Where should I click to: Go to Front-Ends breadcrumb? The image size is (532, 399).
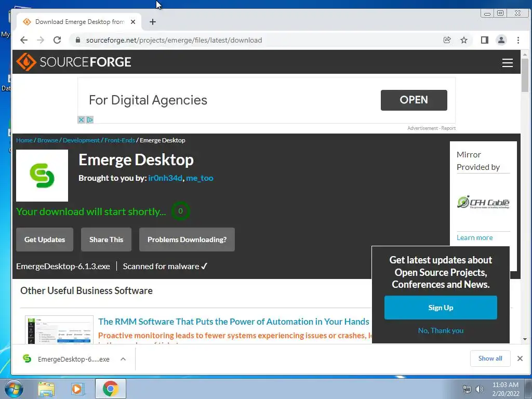coord(119,140)
